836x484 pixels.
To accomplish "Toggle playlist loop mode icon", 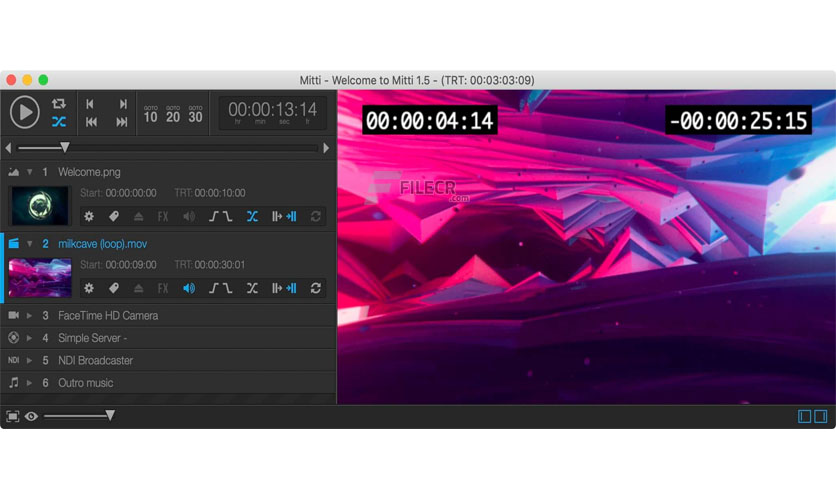I will point(59,103).
